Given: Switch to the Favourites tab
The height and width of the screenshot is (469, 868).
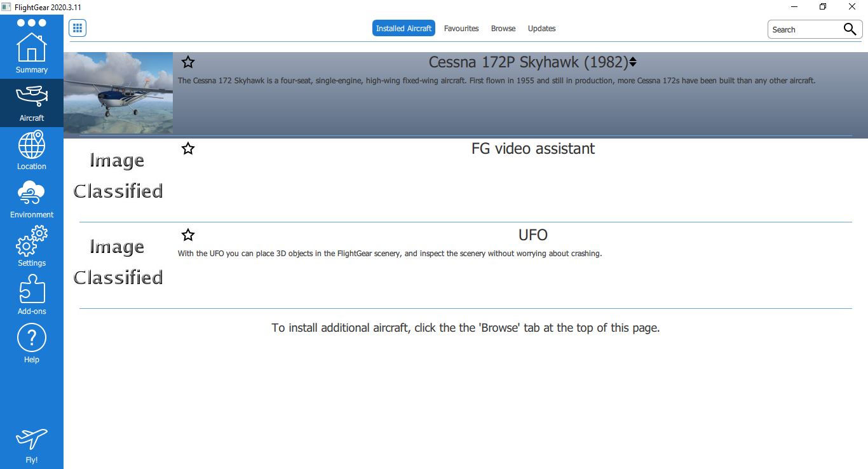Looking at the screenshot, I should pos(461,29).
